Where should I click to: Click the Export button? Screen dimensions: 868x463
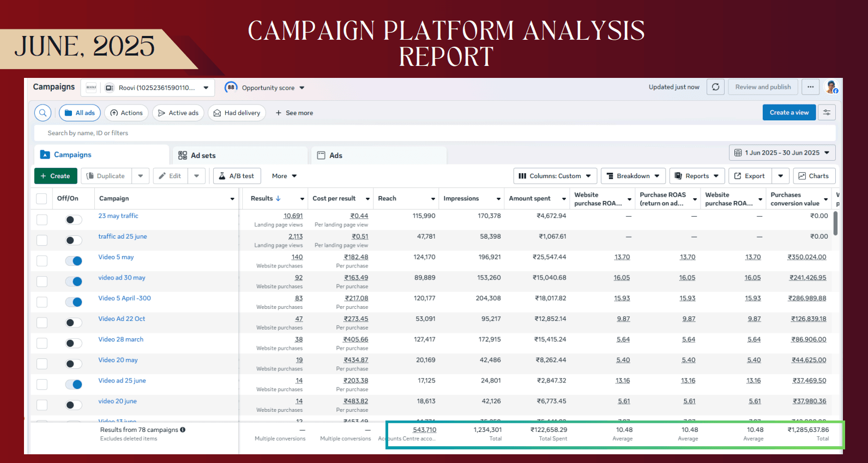coord(750,176)
